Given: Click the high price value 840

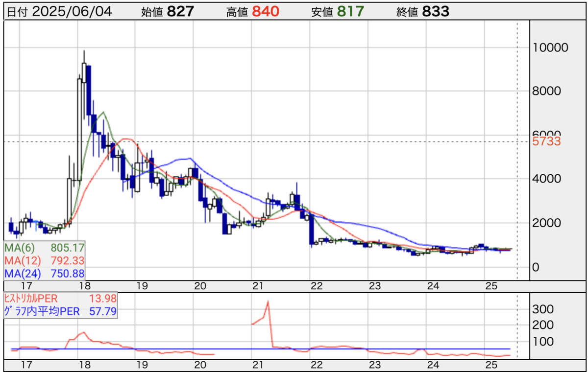Looking at the screenshot, I should pyautogui.click(x=266, y=12).
